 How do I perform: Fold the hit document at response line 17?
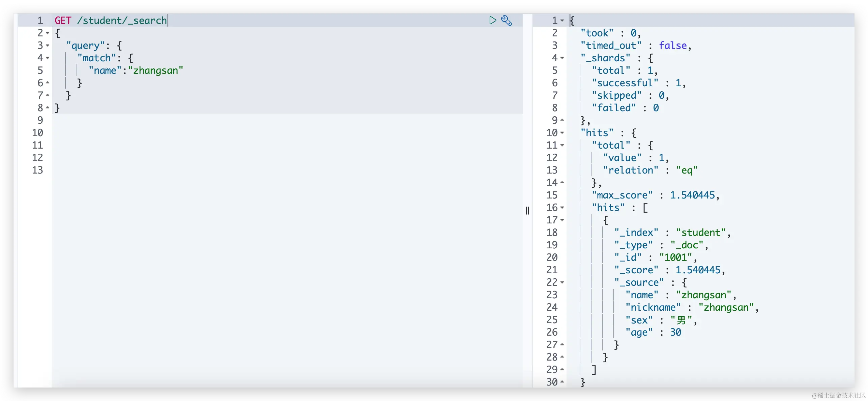click(x=562, y=220)
